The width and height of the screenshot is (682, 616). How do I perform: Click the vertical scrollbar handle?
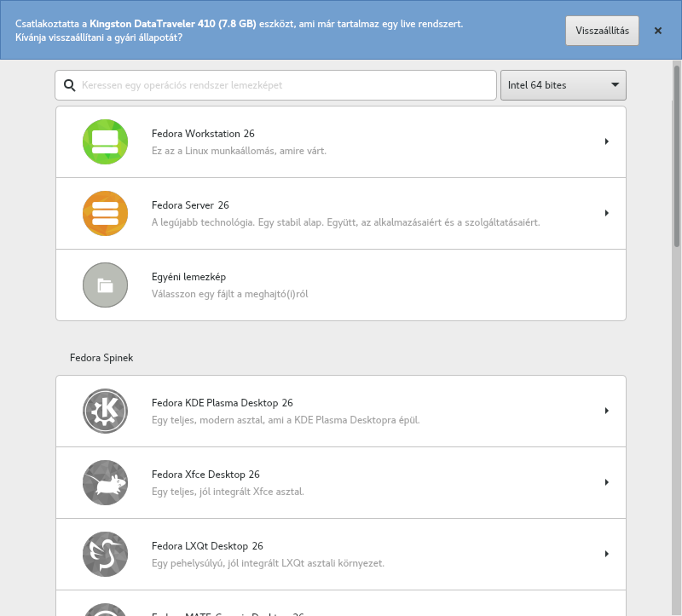point(677,157)
